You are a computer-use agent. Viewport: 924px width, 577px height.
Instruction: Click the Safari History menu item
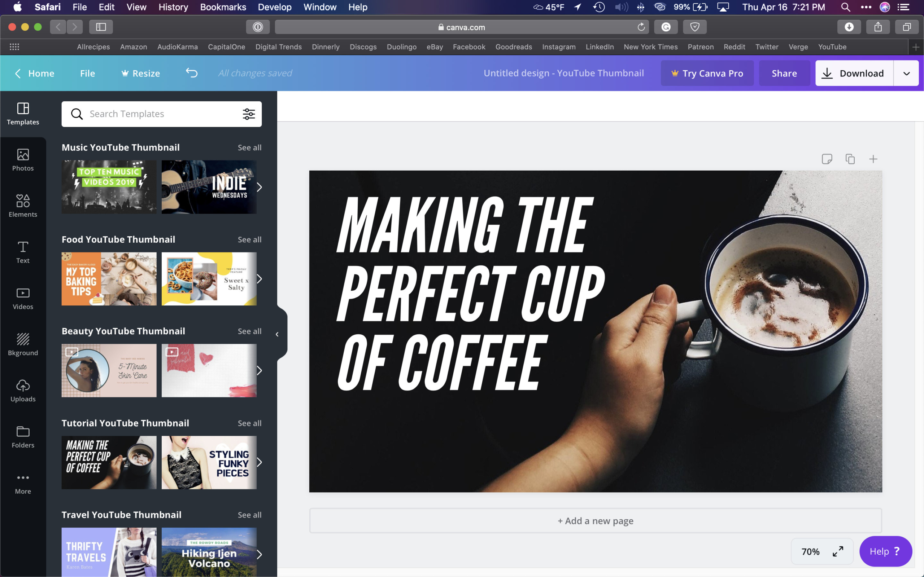point(174,7)
